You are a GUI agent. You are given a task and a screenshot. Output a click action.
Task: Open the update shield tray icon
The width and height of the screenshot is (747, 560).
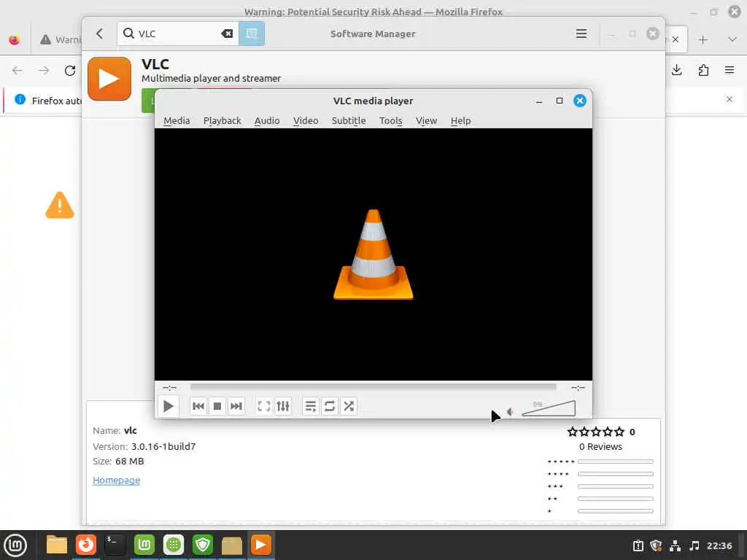pos(656,545)
